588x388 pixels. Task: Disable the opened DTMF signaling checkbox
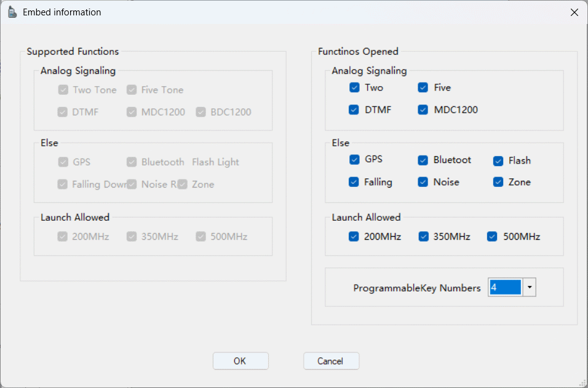click(354, 110)
